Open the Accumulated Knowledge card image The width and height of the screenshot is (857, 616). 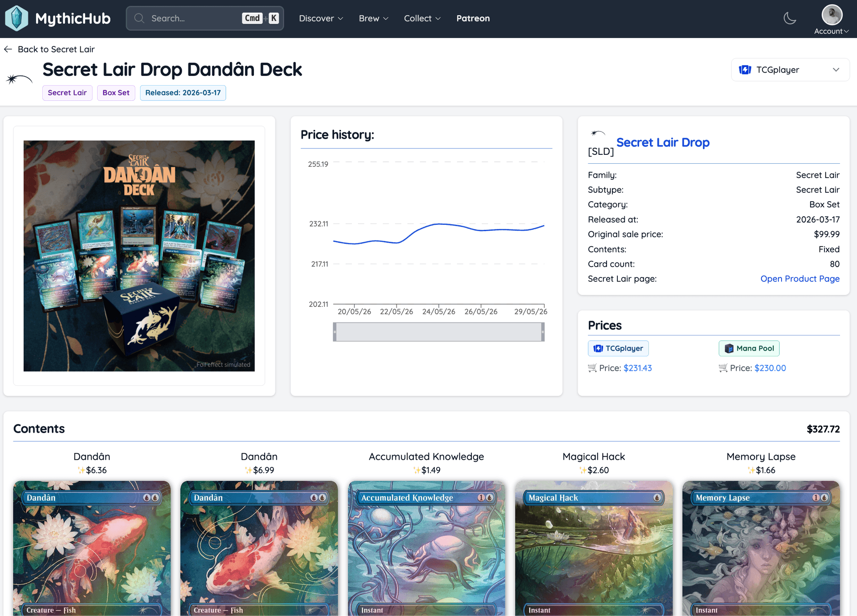click(x=426, y=548)
